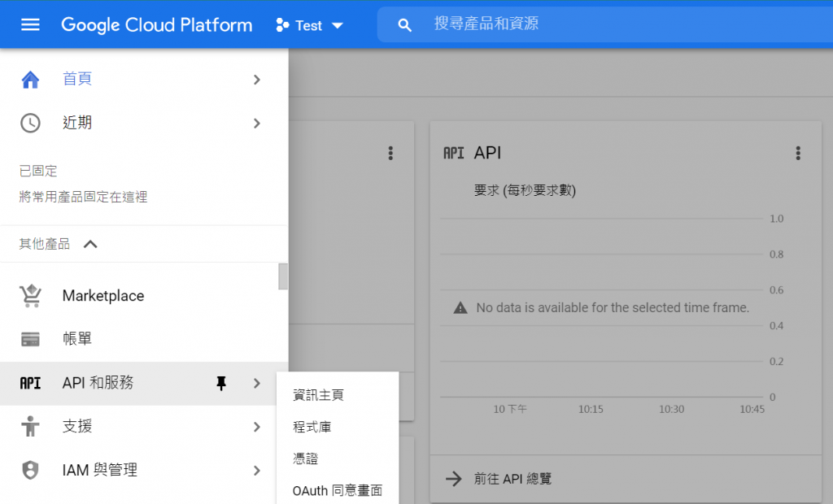Click the No data is available message
The image size is (833, 504).
[613, 307]
